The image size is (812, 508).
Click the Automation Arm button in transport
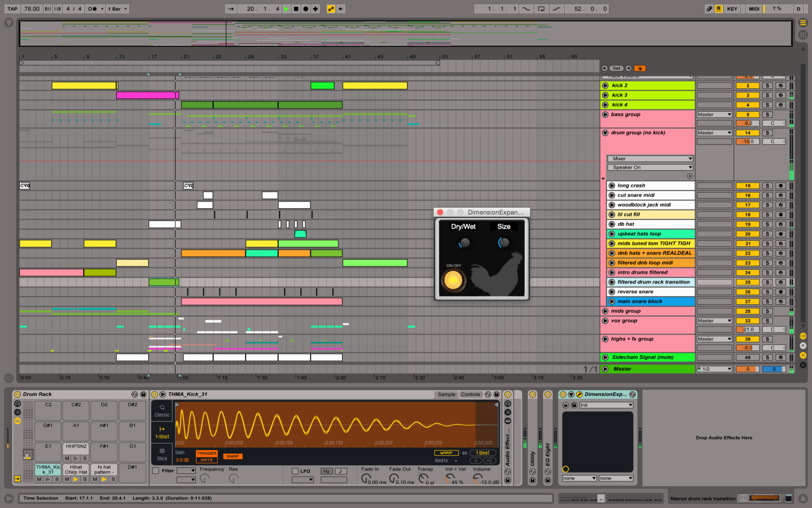pos(331,9)
